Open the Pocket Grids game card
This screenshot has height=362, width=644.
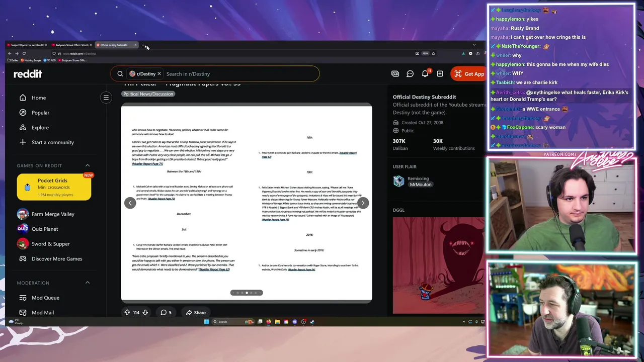(54, 187)
